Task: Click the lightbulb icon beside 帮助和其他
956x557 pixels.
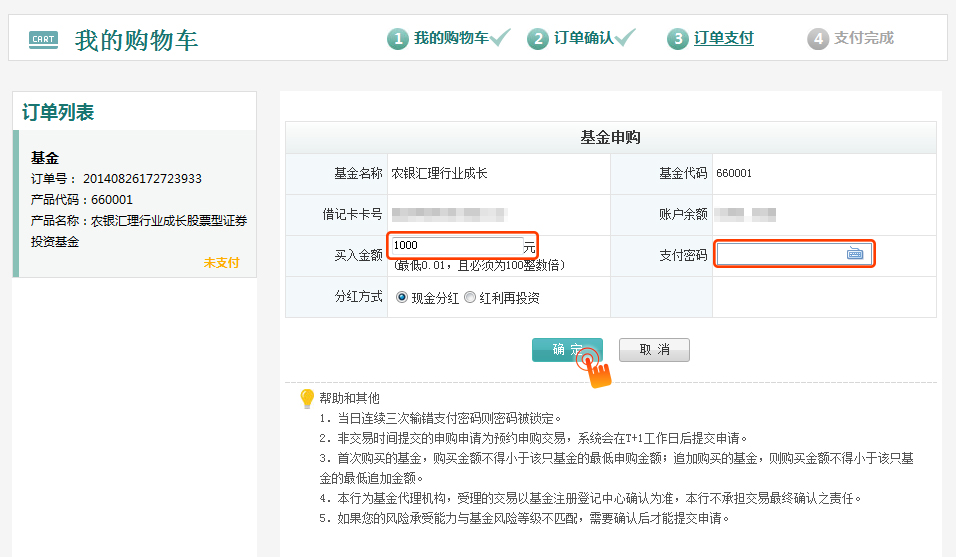Action: pos(307,398)
